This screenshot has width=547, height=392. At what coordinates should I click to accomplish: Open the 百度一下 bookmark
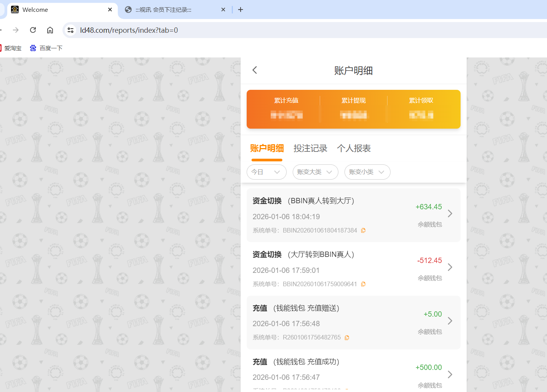(46, 48)
